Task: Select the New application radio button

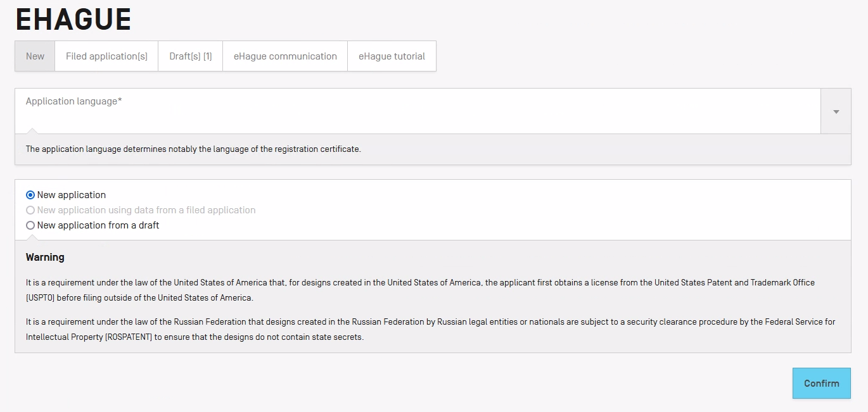Action: pos(30,195)
